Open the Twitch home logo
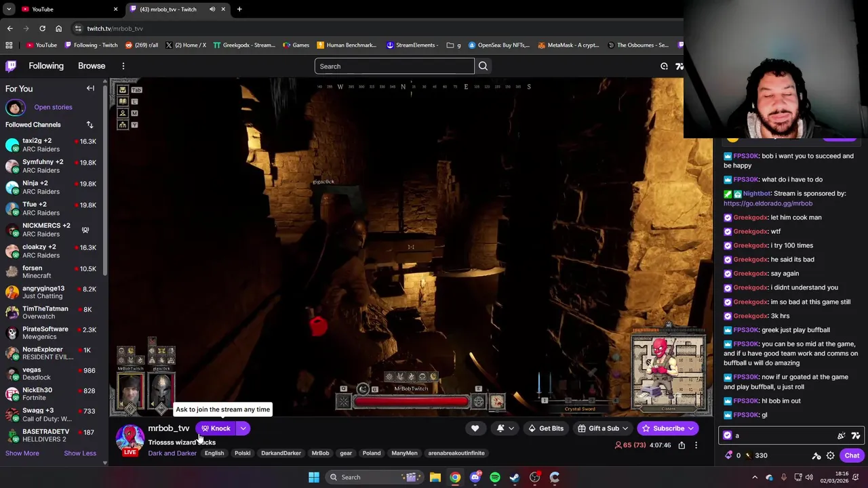 click(11, 66)
